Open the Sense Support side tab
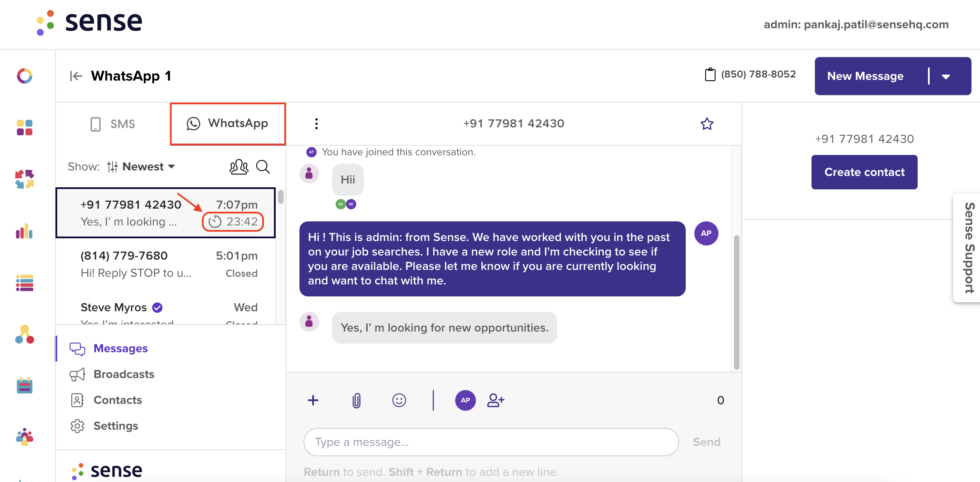 click(x=968, y=248)
